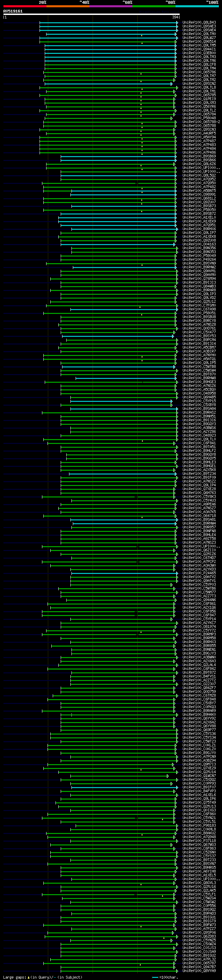
Task: Select the UniRef100_Q0D761 entry
Action: tap(199, 328)
